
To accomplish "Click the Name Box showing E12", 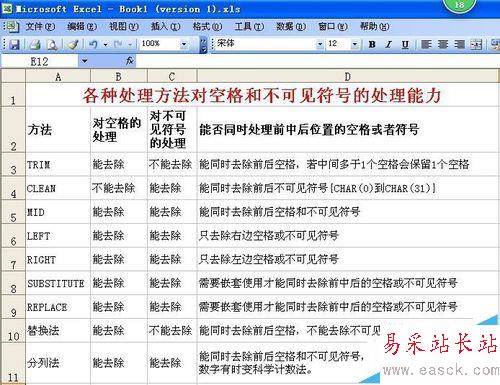I will pos(40,61).
